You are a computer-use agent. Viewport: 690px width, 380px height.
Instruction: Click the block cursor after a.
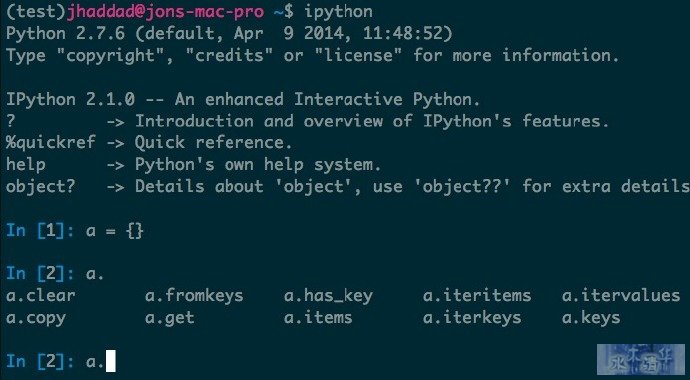(x=110, y=361)
